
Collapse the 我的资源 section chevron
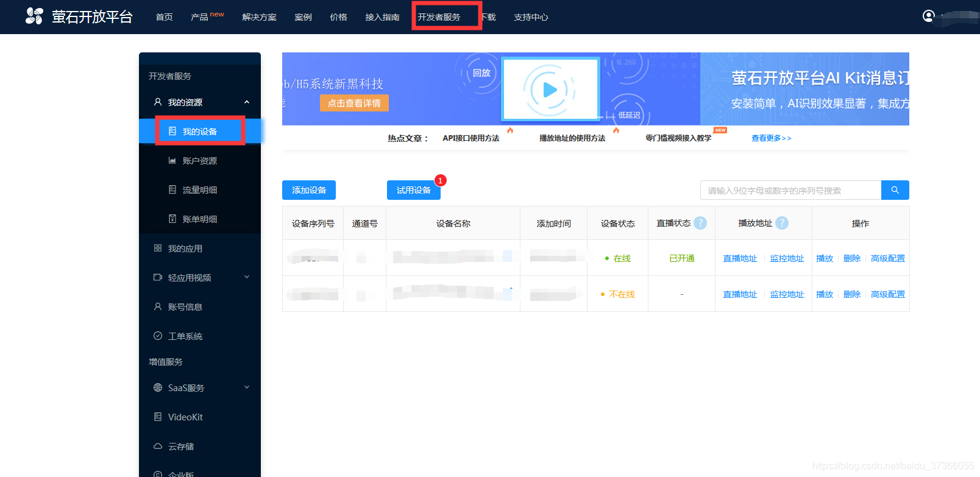(x=247, y=102)
